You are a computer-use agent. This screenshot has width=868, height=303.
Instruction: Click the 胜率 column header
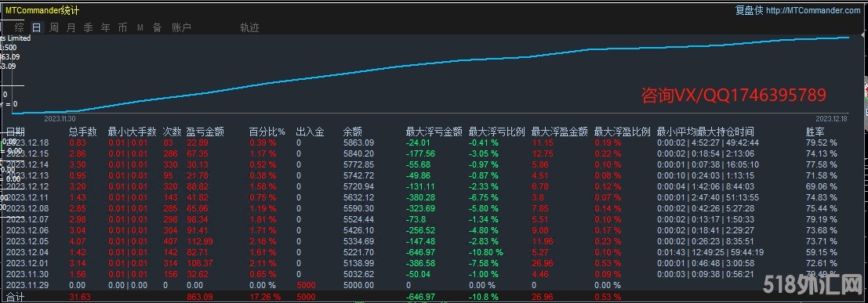click(x=815, y=132)
